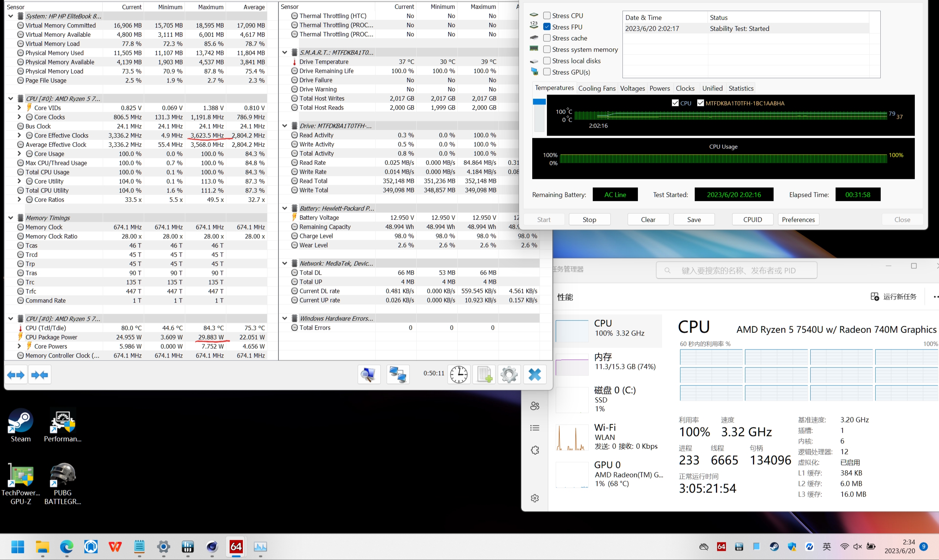939x560 pixels.
Task: Click the expand columns arrows icon
Action: point(16,375)
